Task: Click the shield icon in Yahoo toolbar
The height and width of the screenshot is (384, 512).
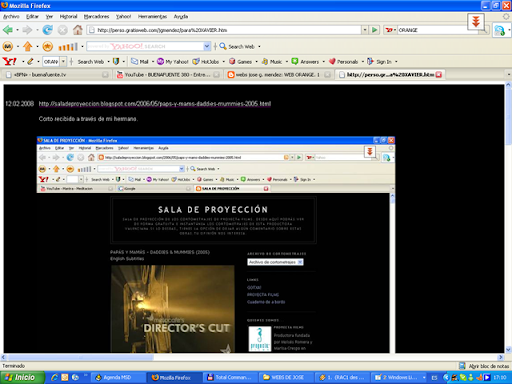Action: tap(116, 61)
